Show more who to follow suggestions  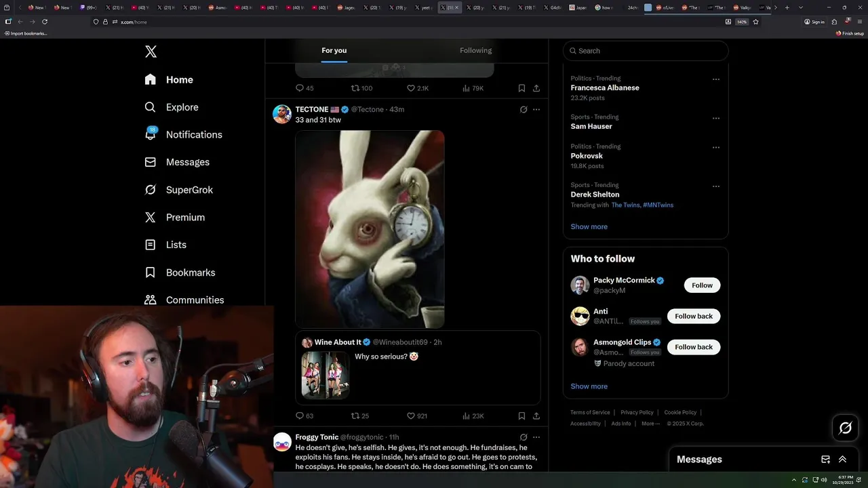pyautogui.click(x=589, y=386)
